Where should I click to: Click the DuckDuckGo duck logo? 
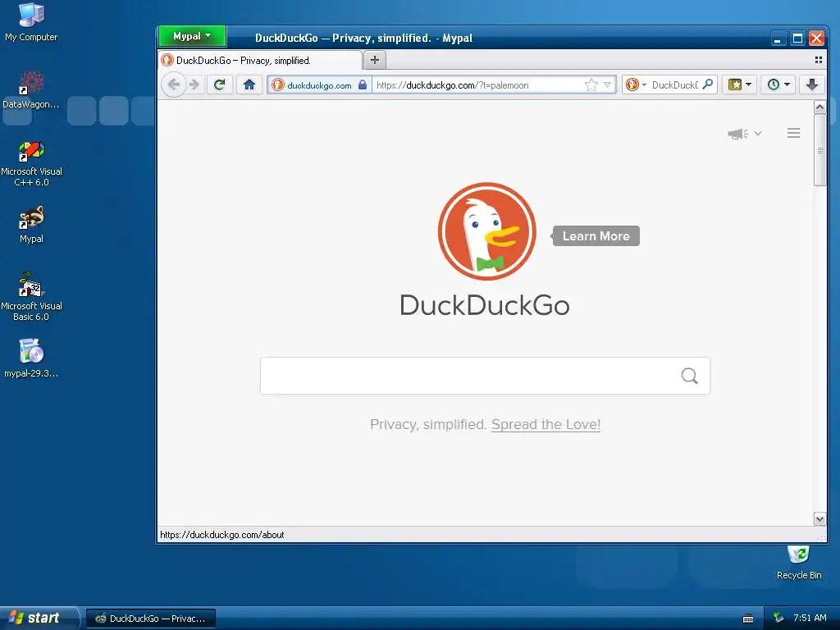pyautogui.click(x=486, y=231)
